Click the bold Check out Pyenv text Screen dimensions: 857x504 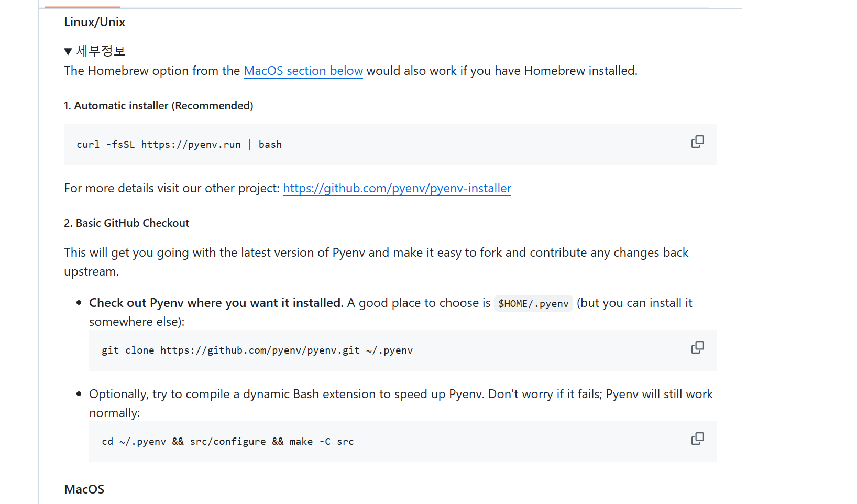[216, 303]
